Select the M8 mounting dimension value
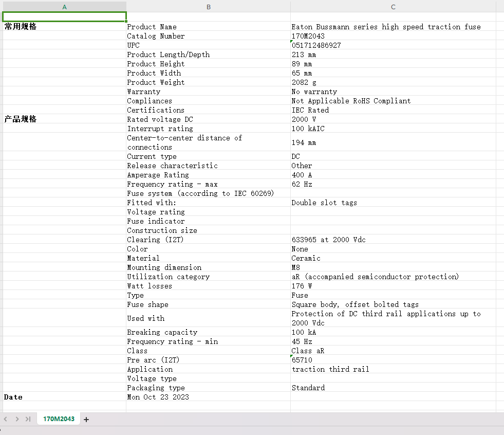Screen dimensions: 504x435 pos(393,267)
